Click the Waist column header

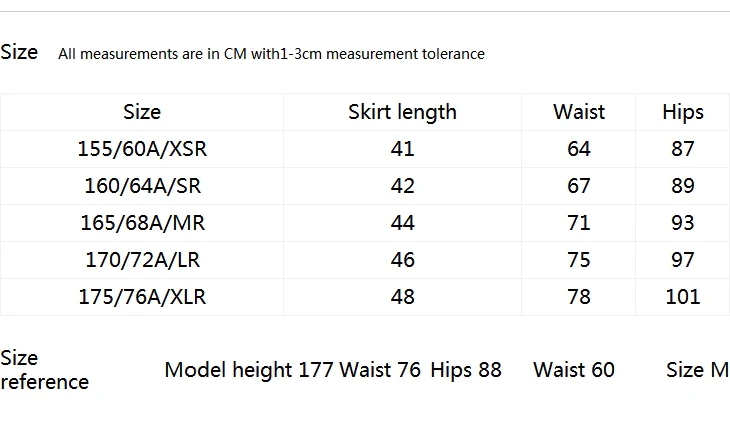[579, 112]
